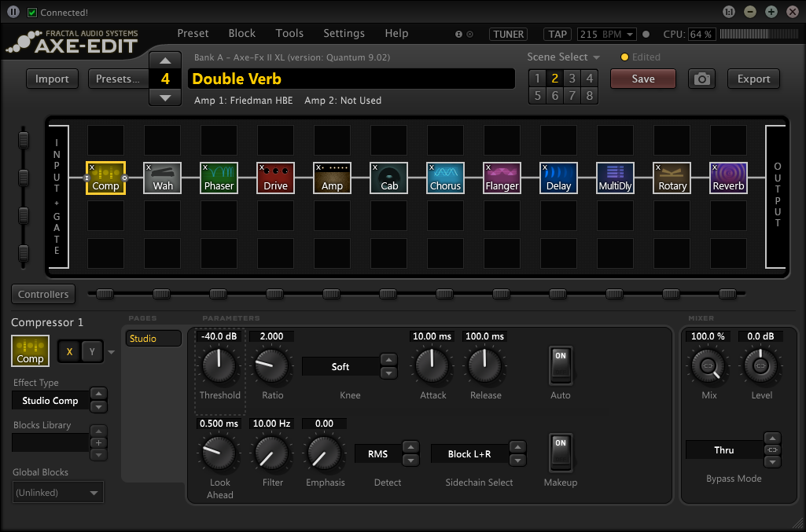Click the Compressor 1 Comp icon in editor panel

(x=31, y=350)
